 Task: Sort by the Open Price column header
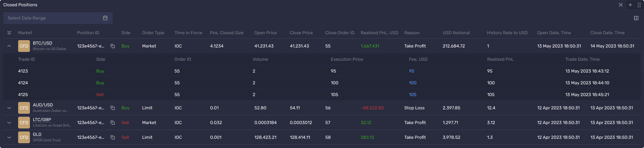pos(266,33)
